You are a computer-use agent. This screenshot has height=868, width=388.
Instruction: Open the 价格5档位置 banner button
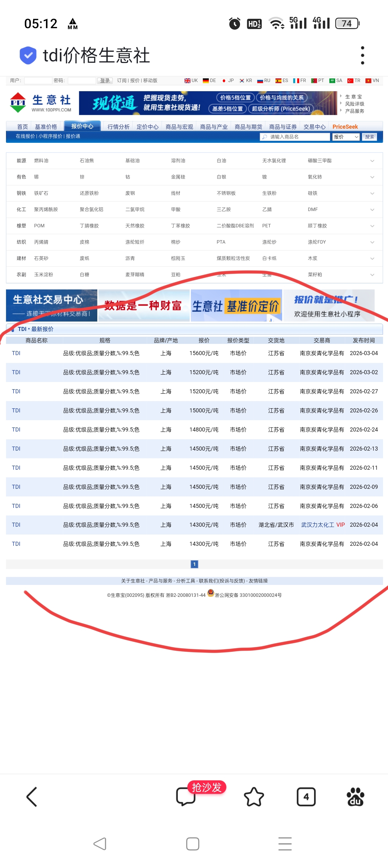click(235, 98)
